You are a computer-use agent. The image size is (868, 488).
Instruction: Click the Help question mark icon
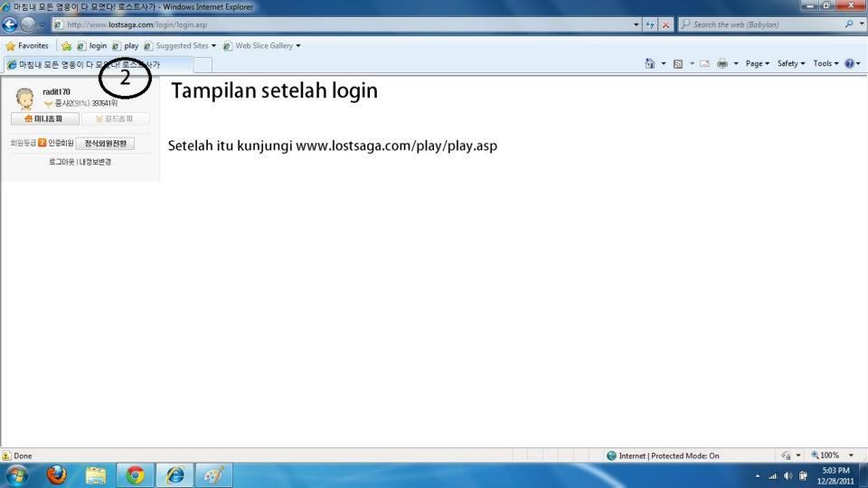tap(850, 63)
